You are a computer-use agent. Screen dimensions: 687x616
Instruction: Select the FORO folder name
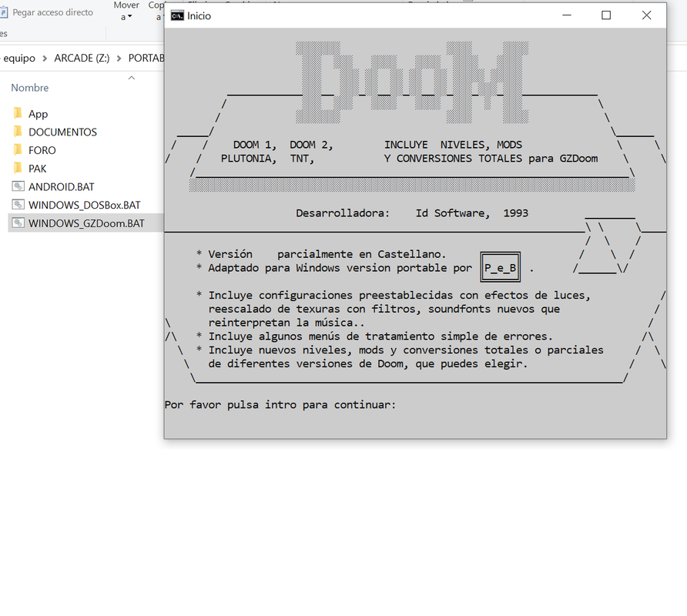tap(42, 150)
